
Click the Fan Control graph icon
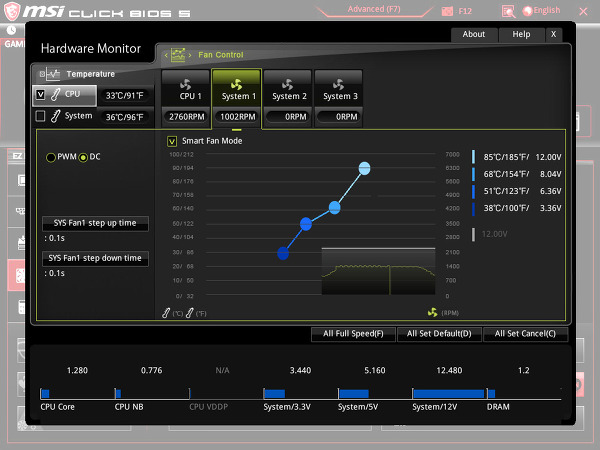178,55
